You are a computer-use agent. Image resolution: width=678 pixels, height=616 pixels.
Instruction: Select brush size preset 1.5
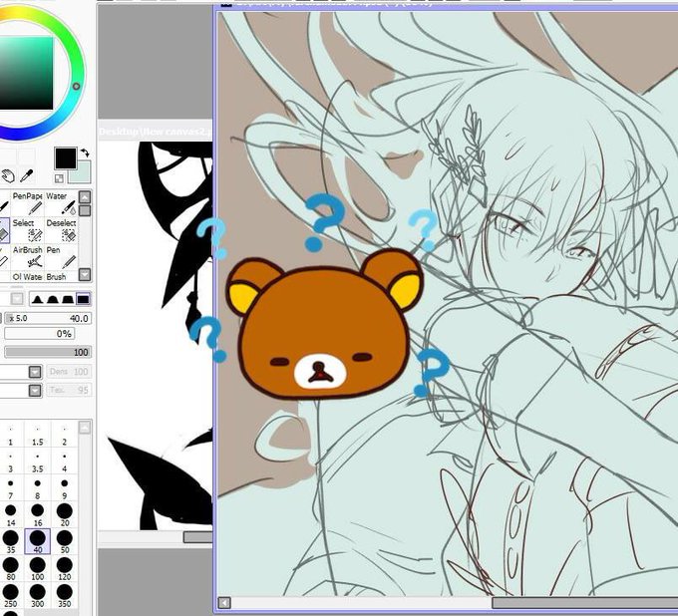click(x=38, y=435)
